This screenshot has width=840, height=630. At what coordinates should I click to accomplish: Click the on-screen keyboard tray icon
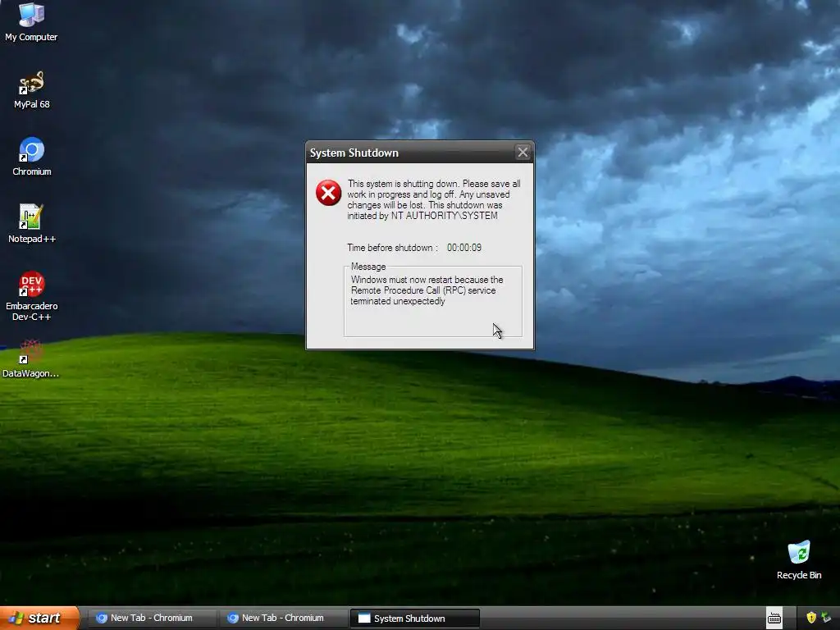pos(774,619)
